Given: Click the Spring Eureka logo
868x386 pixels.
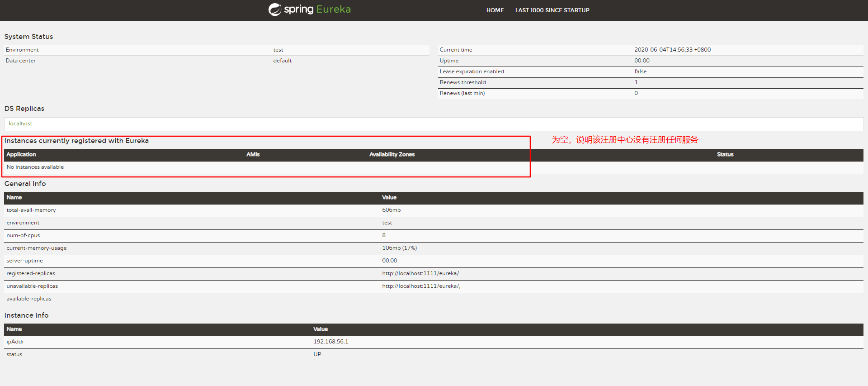Looking at the screenshot, I should [310, 10].
